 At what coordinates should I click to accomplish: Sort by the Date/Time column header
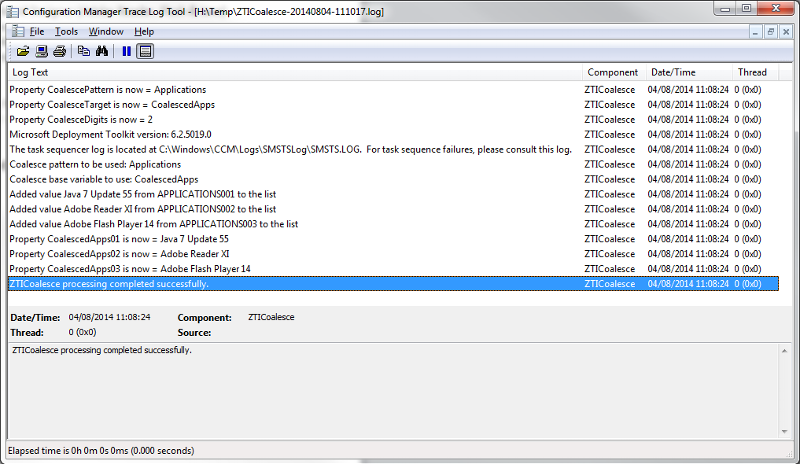(x=689, y=72)
